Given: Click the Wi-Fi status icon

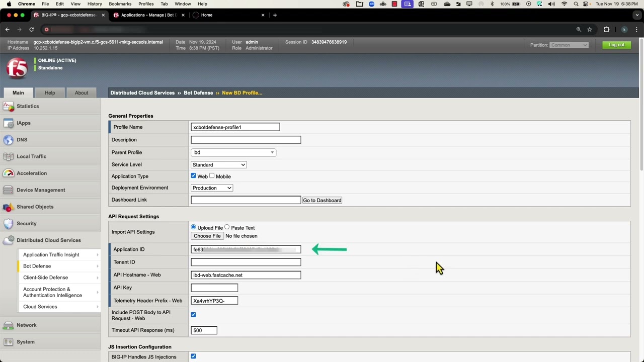Looking at the screenshot, I should click(564, 4).
